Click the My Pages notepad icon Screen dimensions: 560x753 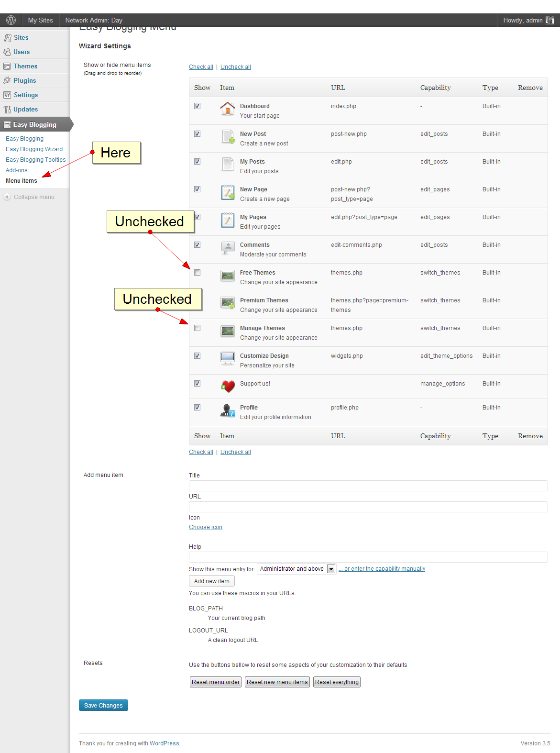click(228, 220)
